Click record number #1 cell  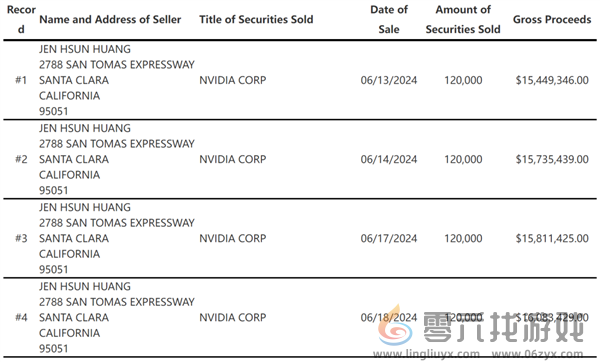(x=21, y=80)
